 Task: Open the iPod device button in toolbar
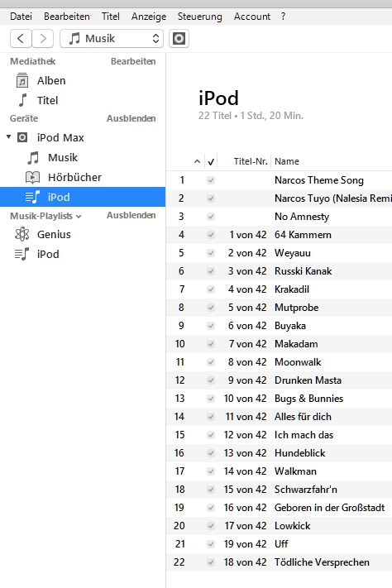tap(179, 39)
